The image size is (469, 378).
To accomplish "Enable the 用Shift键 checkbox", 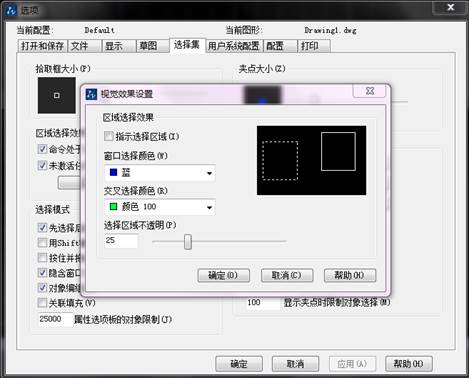I will 42,243.
